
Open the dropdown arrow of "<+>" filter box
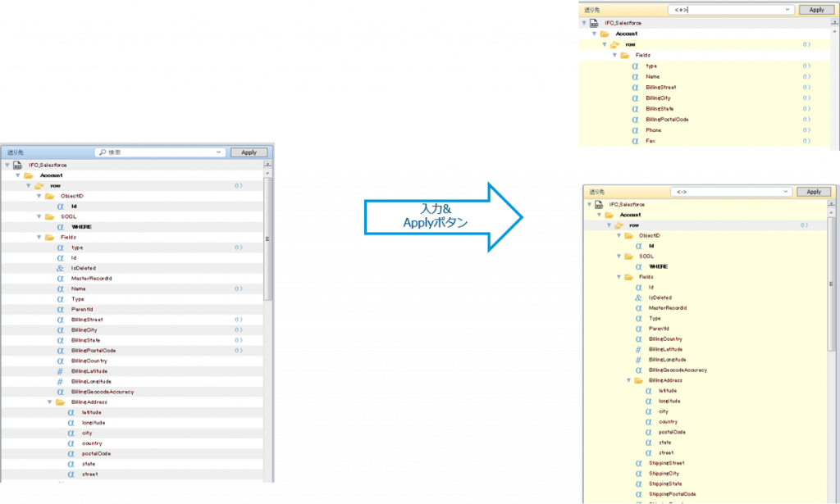point(788,10)
